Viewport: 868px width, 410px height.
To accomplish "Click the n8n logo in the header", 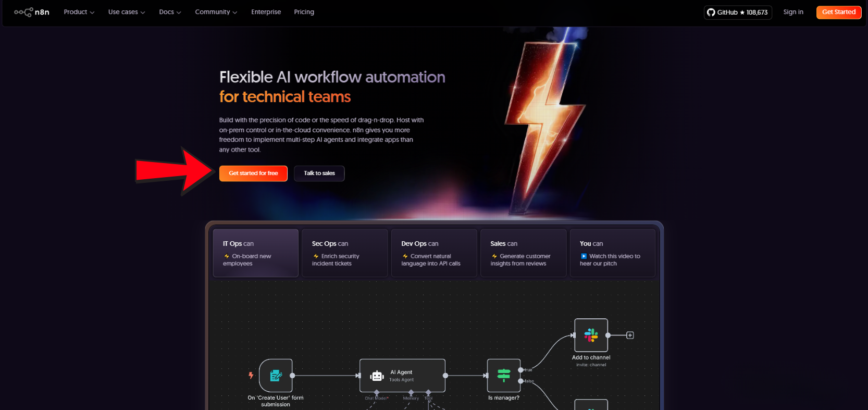I will point(32,12).
